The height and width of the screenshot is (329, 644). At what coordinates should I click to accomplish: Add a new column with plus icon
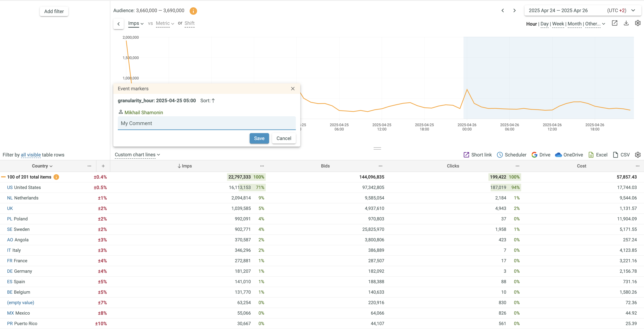click(103, 166)
